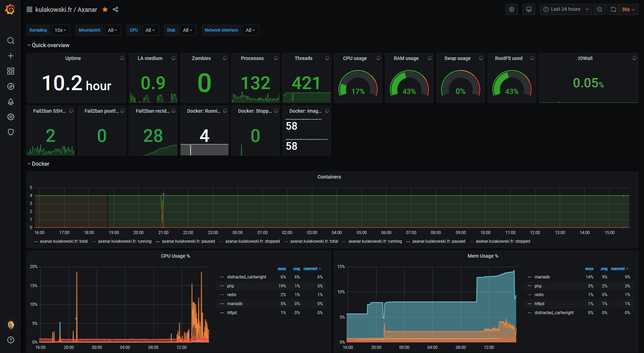Screen dimensions: 644x353
Task: Open the Alerting bell icon
Action: click(11, 102)
